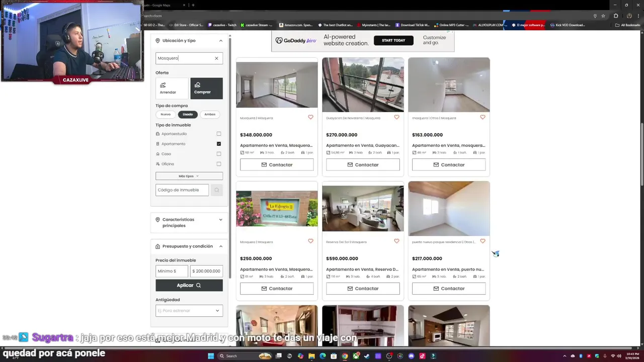Click the $ 200.000.000 maximum price field
Image resolution: width=644 pixels, height=362 pixels.
206,271
